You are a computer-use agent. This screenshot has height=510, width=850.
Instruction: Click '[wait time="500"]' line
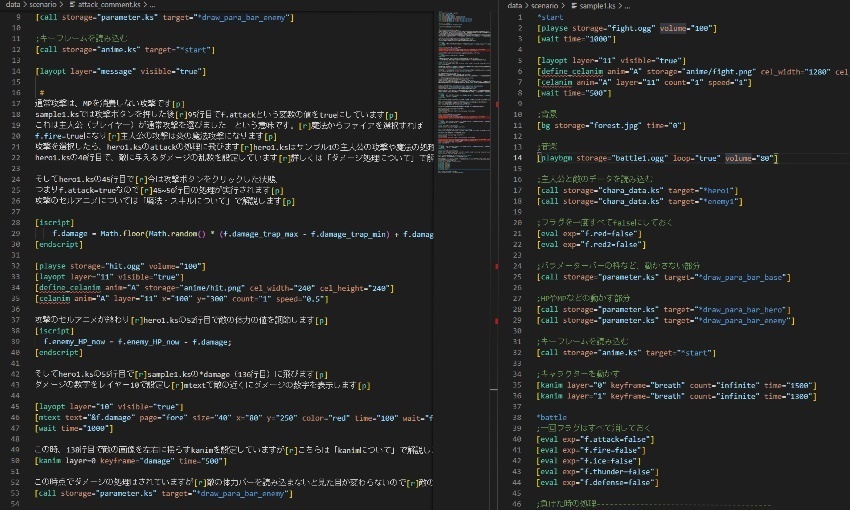point(574,93)
